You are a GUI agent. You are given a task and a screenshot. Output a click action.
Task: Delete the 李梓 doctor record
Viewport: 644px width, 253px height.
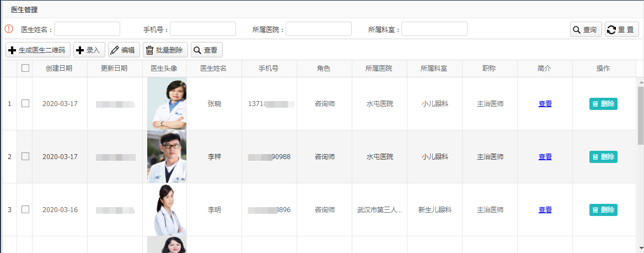(603, 157)
